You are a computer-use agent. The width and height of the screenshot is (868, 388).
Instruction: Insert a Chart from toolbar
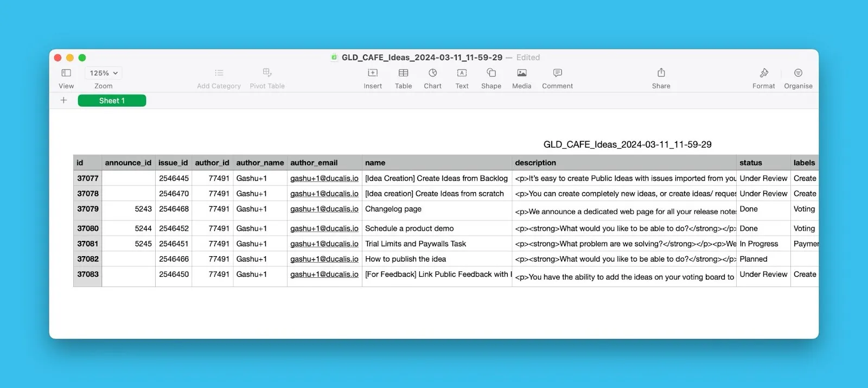pyautogui.click(x=432, y=73)
